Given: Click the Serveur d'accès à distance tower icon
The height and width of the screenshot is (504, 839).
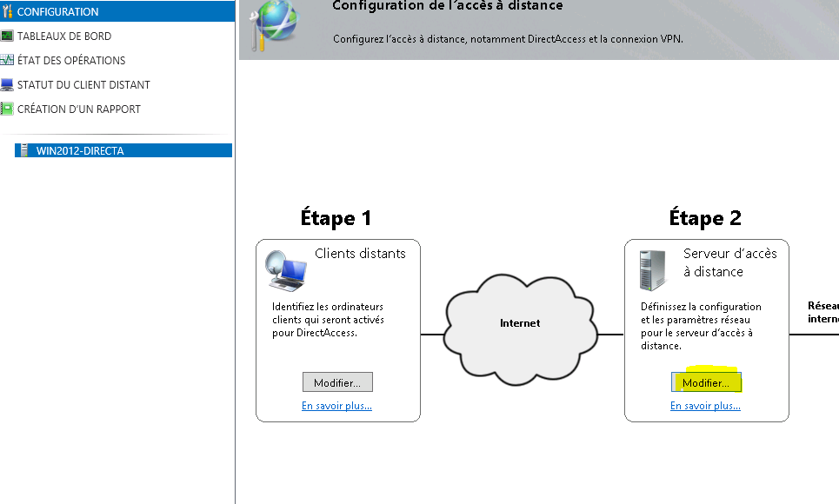Looking at the screenshot, I should tap(653, 271).
